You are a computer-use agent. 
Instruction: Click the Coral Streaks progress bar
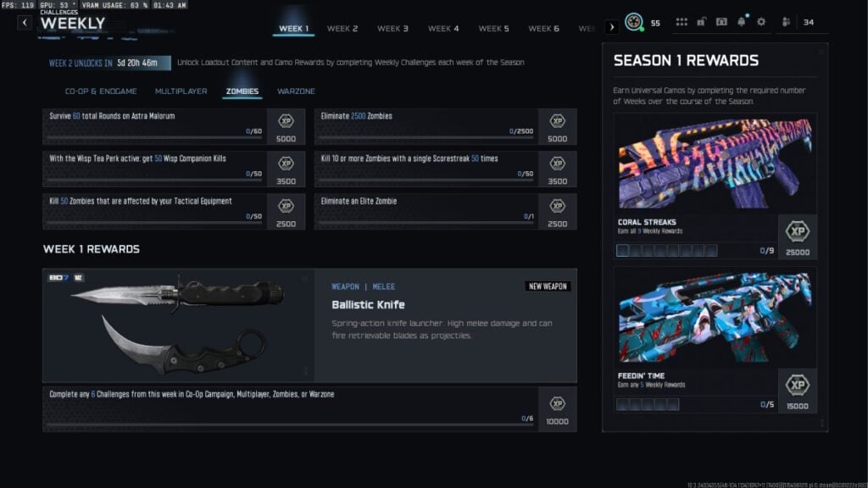(x=667, y=251)
